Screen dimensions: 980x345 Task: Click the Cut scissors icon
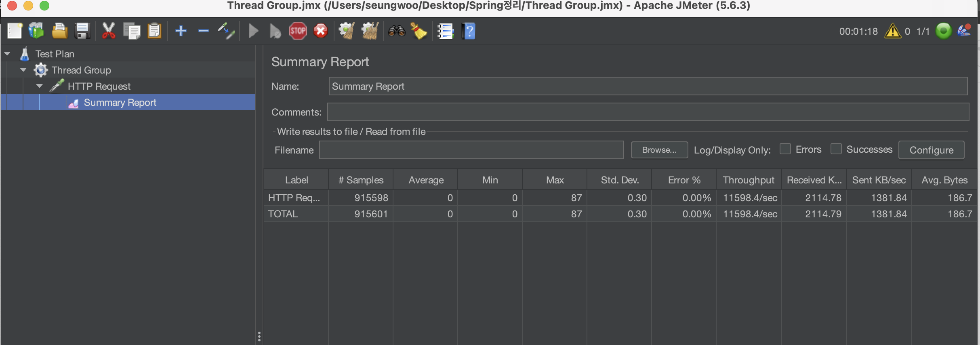click(x=108, y=31)
